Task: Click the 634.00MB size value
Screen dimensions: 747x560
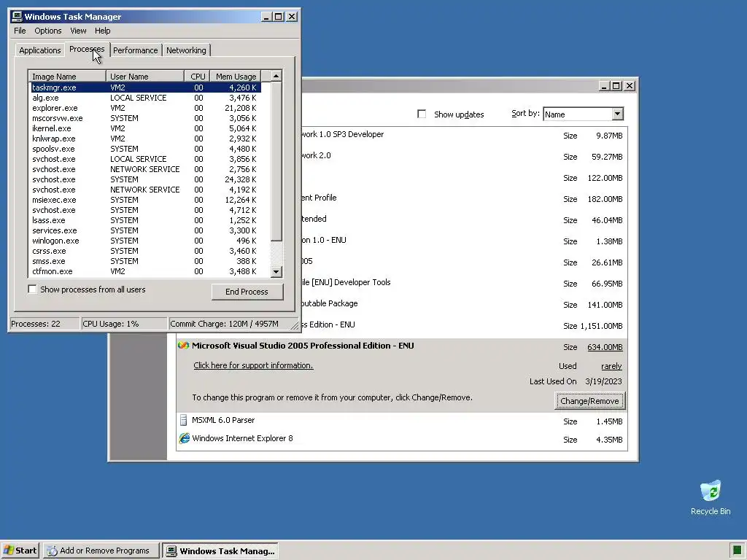Action: (605, 347)
